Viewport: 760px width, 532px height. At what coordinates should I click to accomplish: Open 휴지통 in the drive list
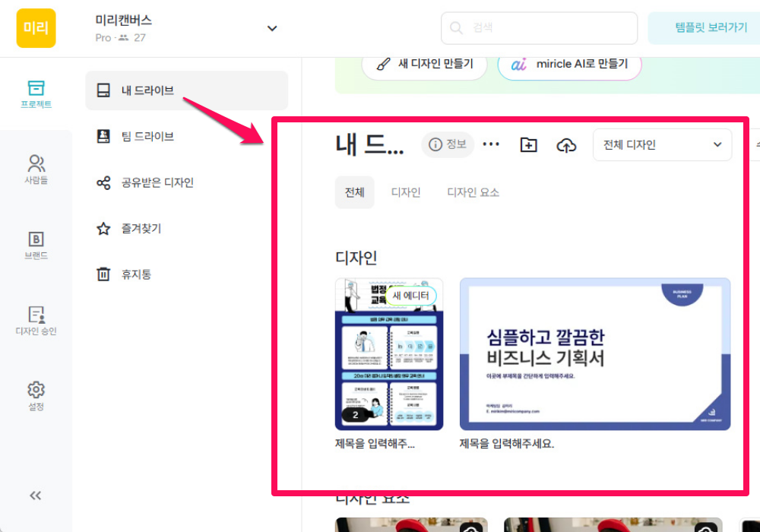tap(136, 274)
